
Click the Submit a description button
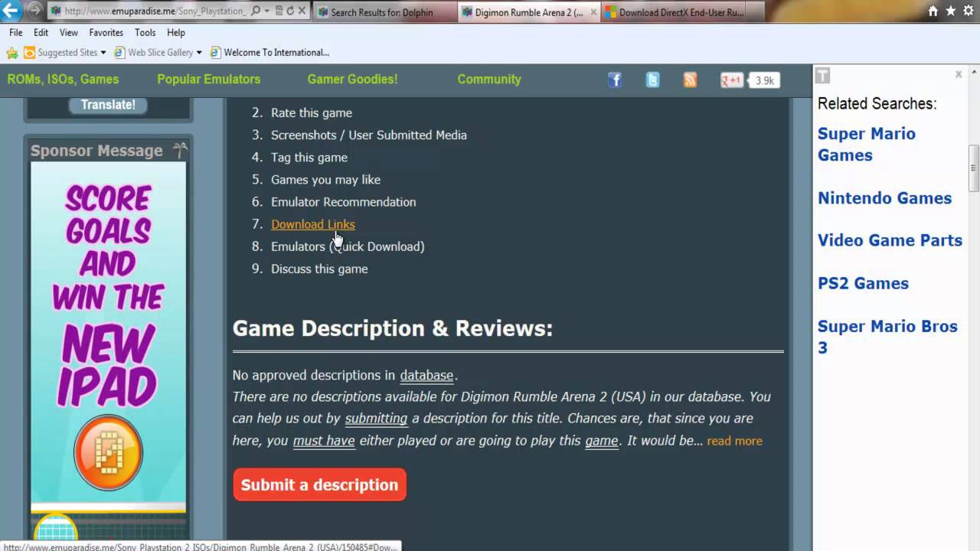coord(319,484)
